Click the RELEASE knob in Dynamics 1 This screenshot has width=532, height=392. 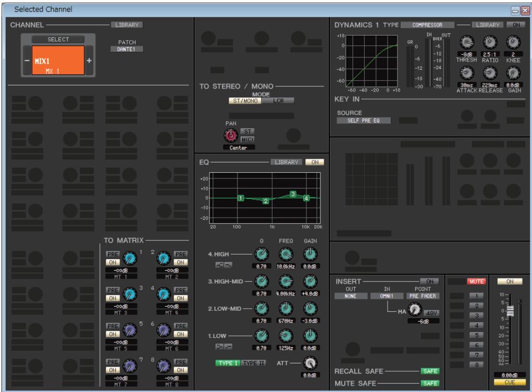[x=490, y=73]
